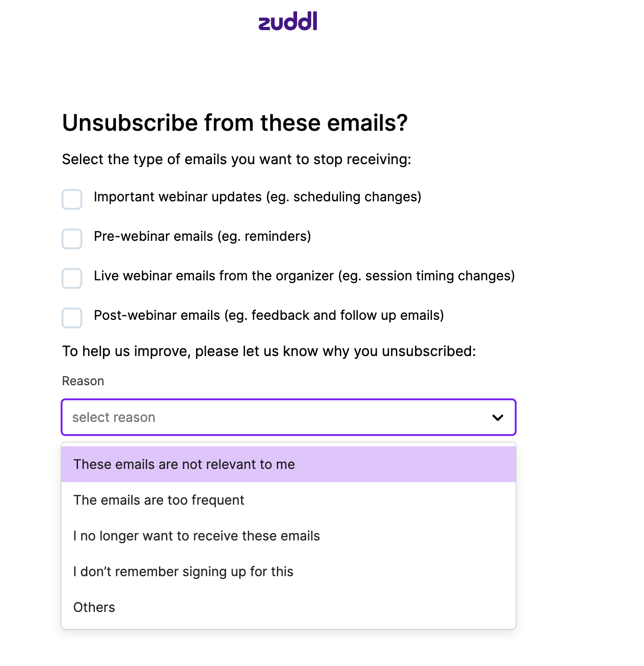Screen dimensions: 644x666
Task: Check Important webinar updates checkbox
Action: pyautogui.click(x=72, y=199)
